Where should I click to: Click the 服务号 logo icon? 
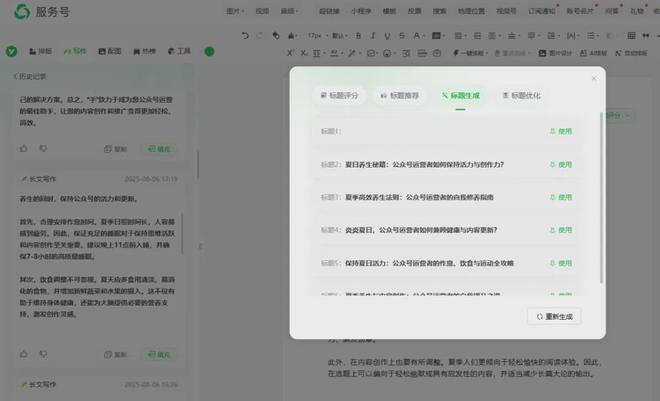point(21,11)
